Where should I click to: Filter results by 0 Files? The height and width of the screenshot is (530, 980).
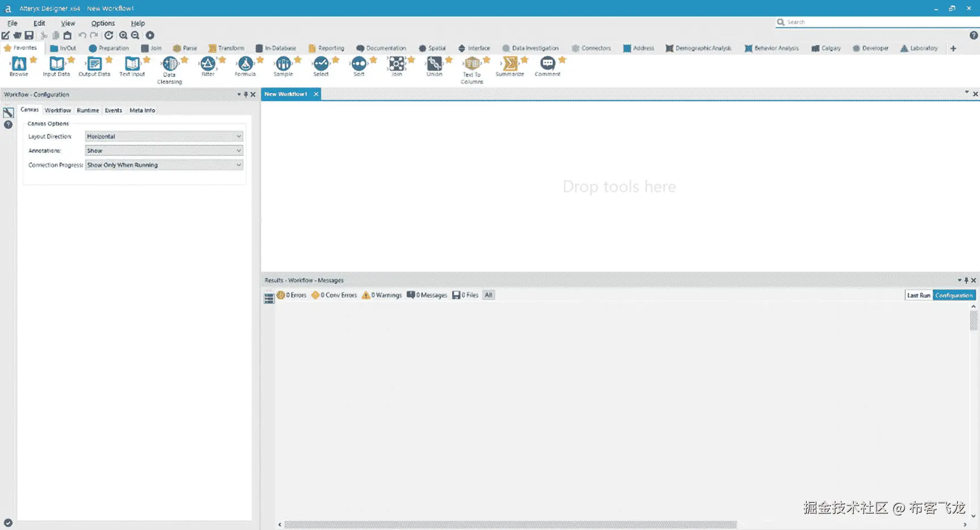tap(465, 295)
